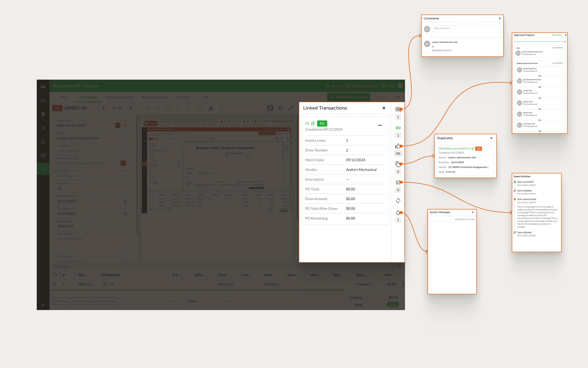Switch to the New tab
Screen dimensions: 588x368
pyautogui.click(x=64, y=97)
